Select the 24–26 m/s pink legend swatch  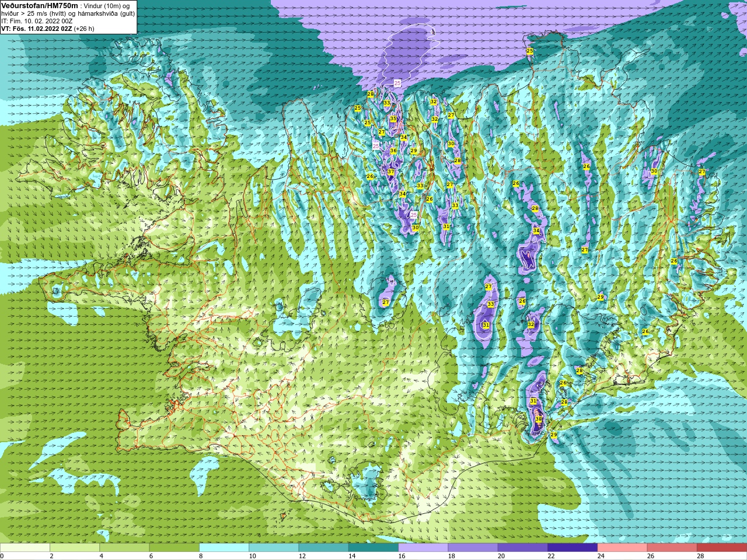622,548
